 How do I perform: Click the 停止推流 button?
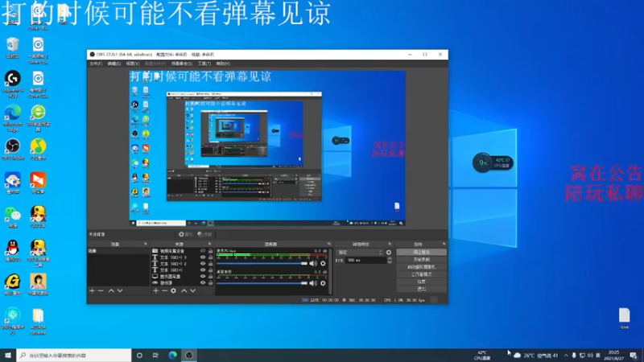click(x=421, y=252)
